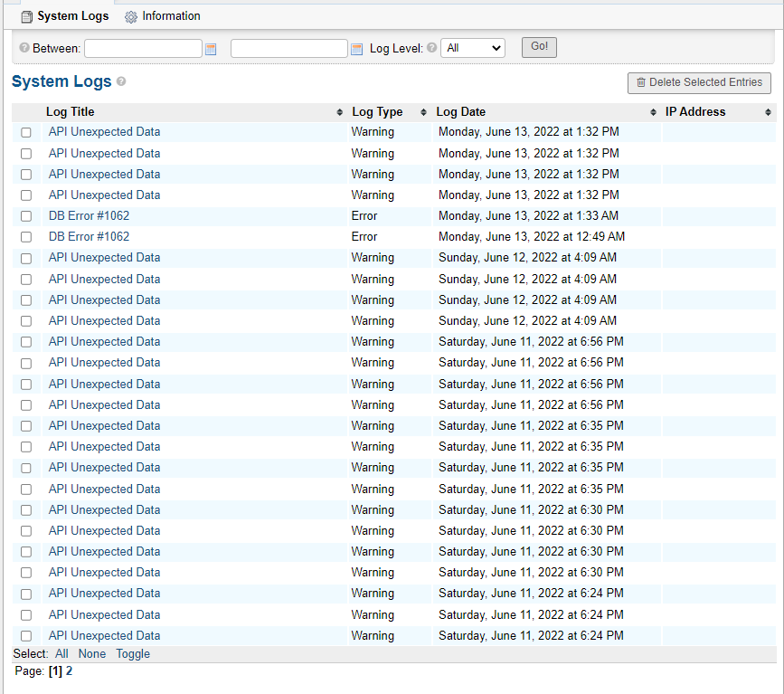Open the start date calendar picker
The width and height of the screenshot is (784, 694).
(x=211, y=49)
